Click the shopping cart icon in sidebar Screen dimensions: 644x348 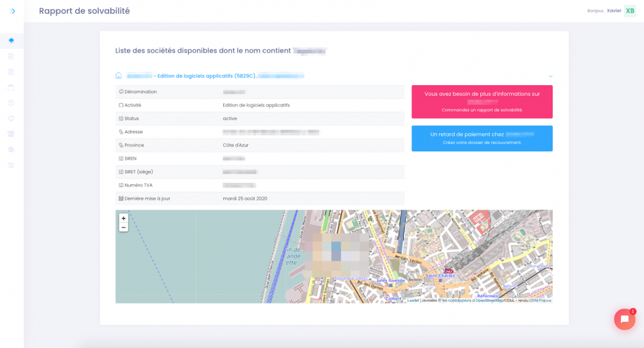tap(11, 165)
